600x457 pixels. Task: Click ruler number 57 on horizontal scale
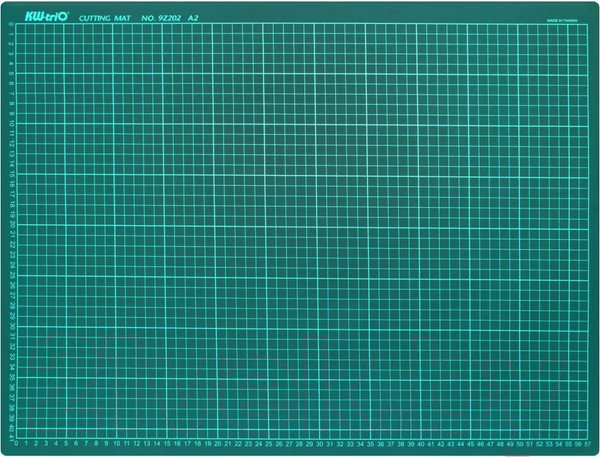click(587, 444)
